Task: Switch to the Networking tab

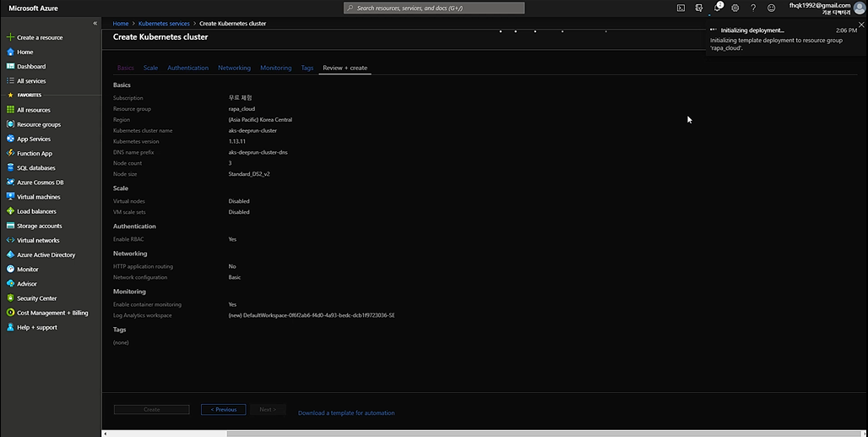Action: click(234, 68)
